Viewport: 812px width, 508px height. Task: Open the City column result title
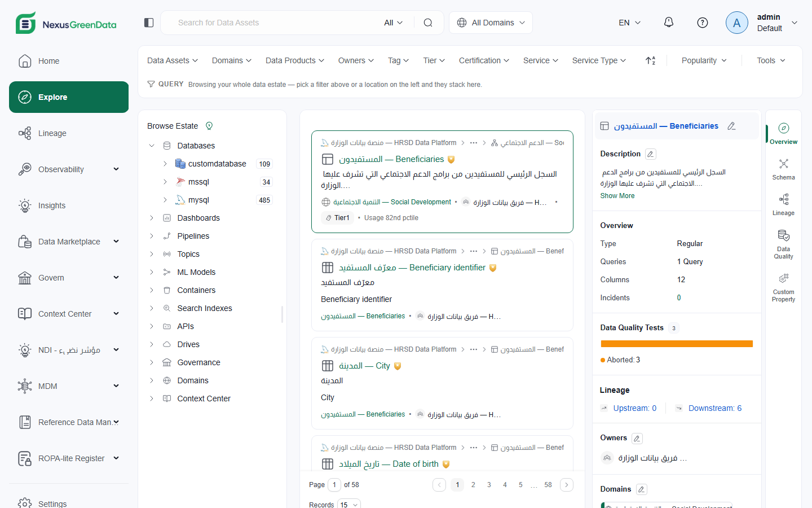(x=364, y=366)
